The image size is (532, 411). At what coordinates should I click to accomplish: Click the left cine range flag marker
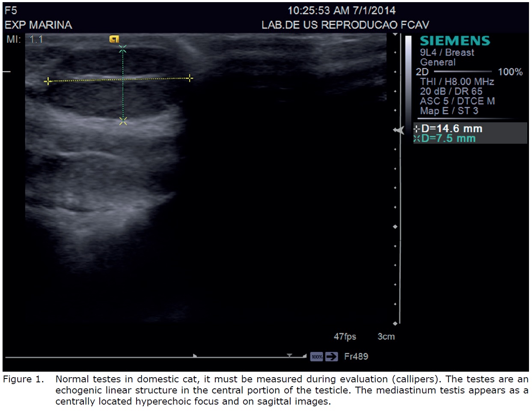point(195,355)
